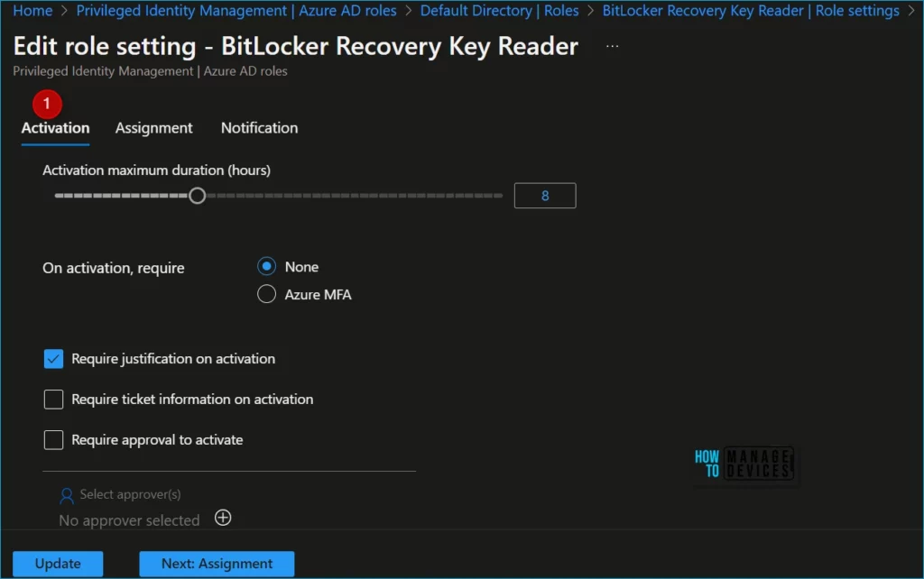The height and width of the screenshot is (579, 924).
Task: Uncheck Require justification on activation
Action: click(x=53, y=359)
